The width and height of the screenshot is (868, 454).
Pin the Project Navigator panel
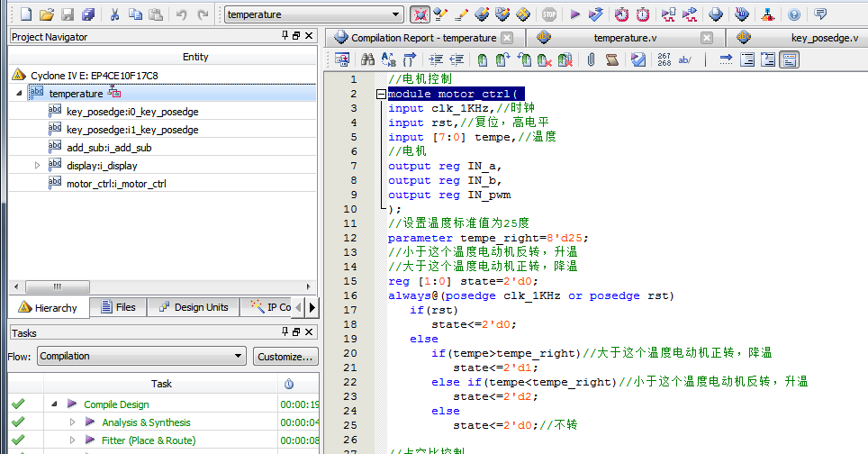point(285,36)
